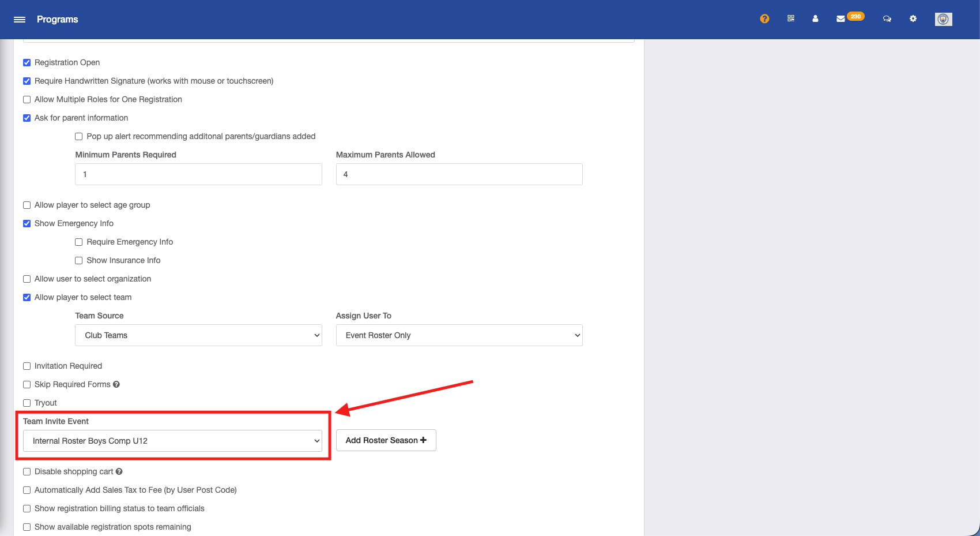
Task: Toggle Allow player to select team
Action: click(27, 297)
